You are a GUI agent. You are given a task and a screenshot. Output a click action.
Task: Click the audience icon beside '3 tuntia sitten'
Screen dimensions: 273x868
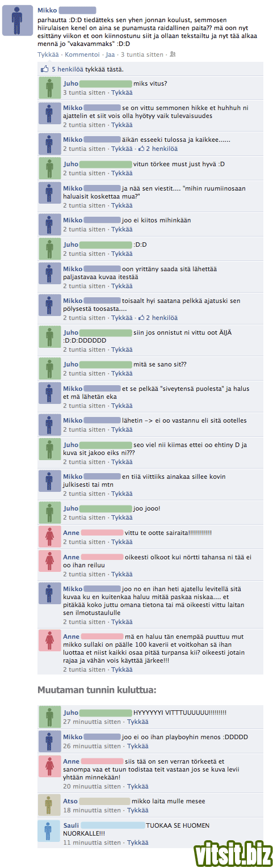coord(173,54)
